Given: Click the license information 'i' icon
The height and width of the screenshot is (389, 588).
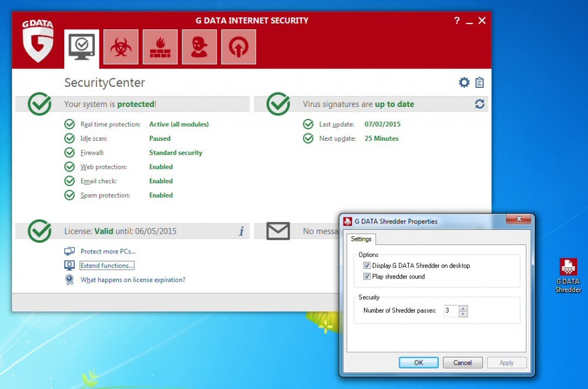Looking at the screenshot, I should point(241,231).
